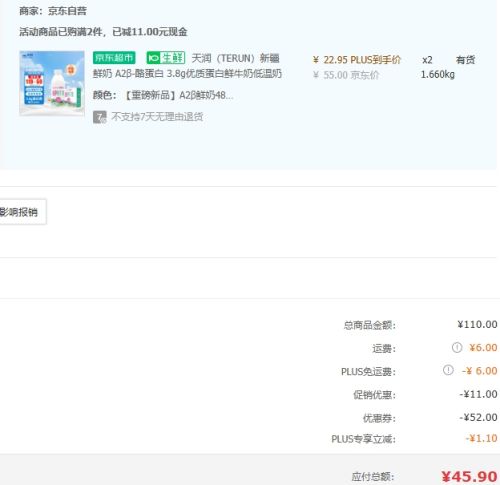Click the 京东超市 green badge
This screenshot has height=485, width=500.
coord(114,58)
